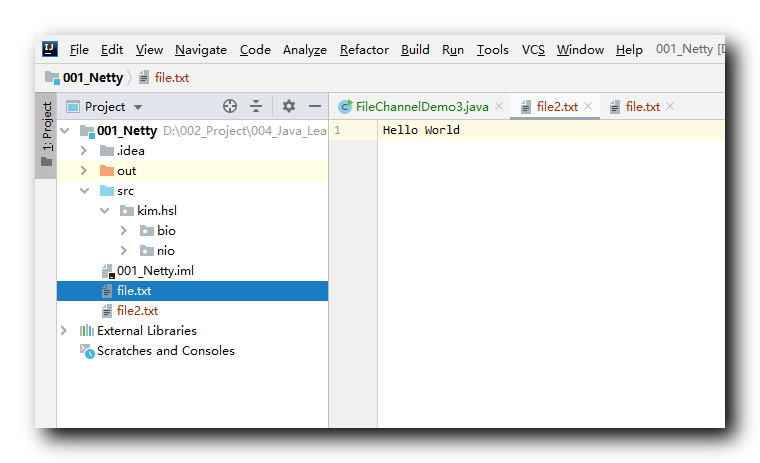760x463 pixels.
Task: Close the file2.txt editor tab
Action: [588, 106]
